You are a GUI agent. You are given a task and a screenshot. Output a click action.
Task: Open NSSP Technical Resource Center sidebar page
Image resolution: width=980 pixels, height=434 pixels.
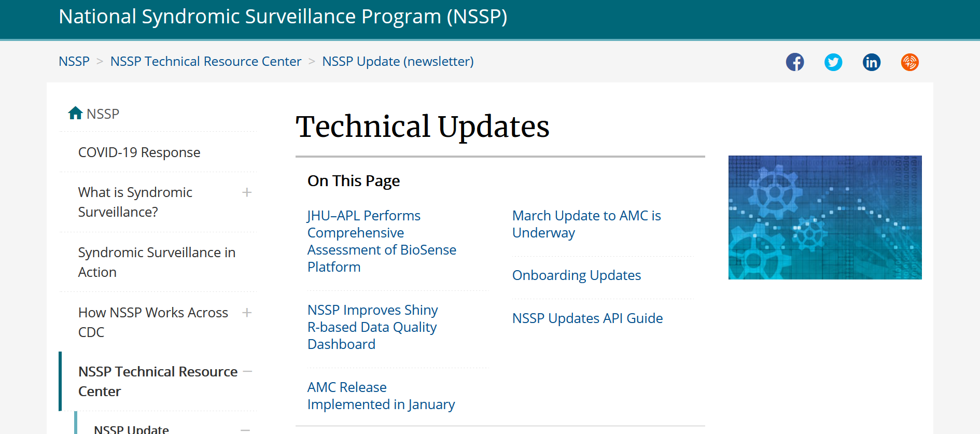[158, 381]
